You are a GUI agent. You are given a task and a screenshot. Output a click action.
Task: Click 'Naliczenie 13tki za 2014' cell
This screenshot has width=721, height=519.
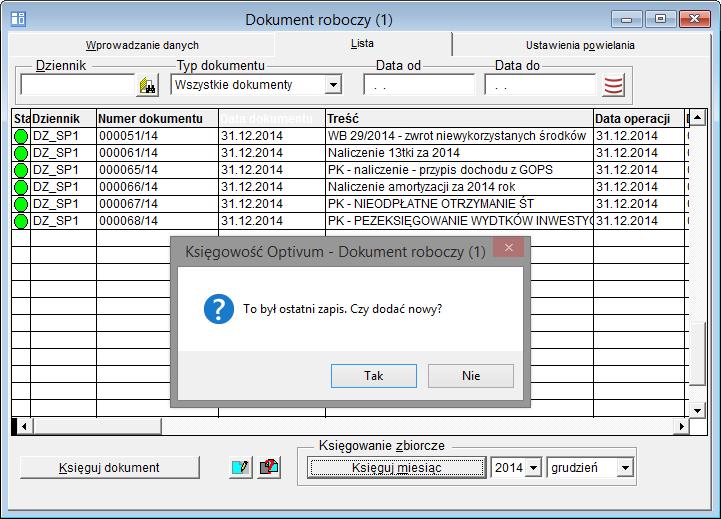459,153
